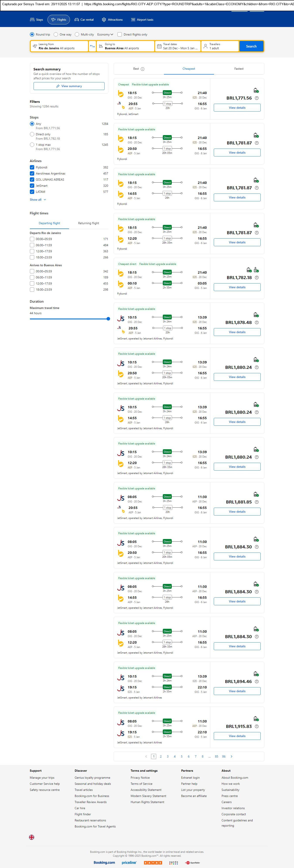Click the luggage icon on the BRL1,771.56 flight

pyautogui.click(x=256, y=90)
